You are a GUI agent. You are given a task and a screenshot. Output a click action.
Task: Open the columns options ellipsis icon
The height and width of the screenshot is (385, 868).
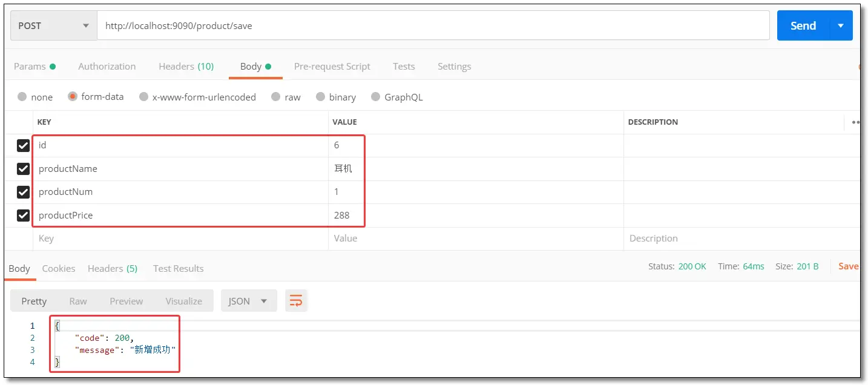[x=856, y=122]
